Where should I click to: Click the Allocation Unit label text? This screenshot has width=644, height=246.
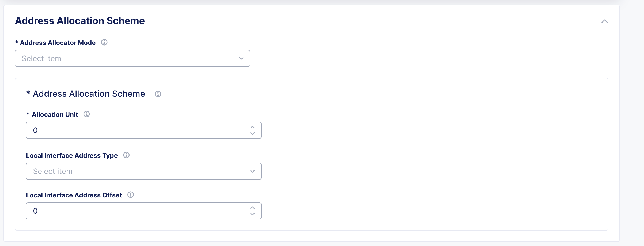[x=55, y=115]
